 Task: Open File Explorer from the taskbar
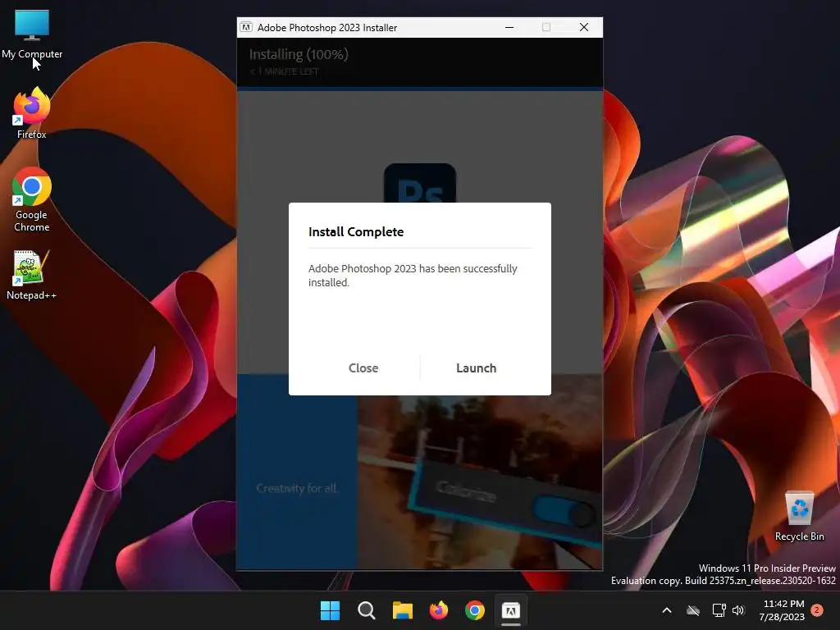pos(402,610)
